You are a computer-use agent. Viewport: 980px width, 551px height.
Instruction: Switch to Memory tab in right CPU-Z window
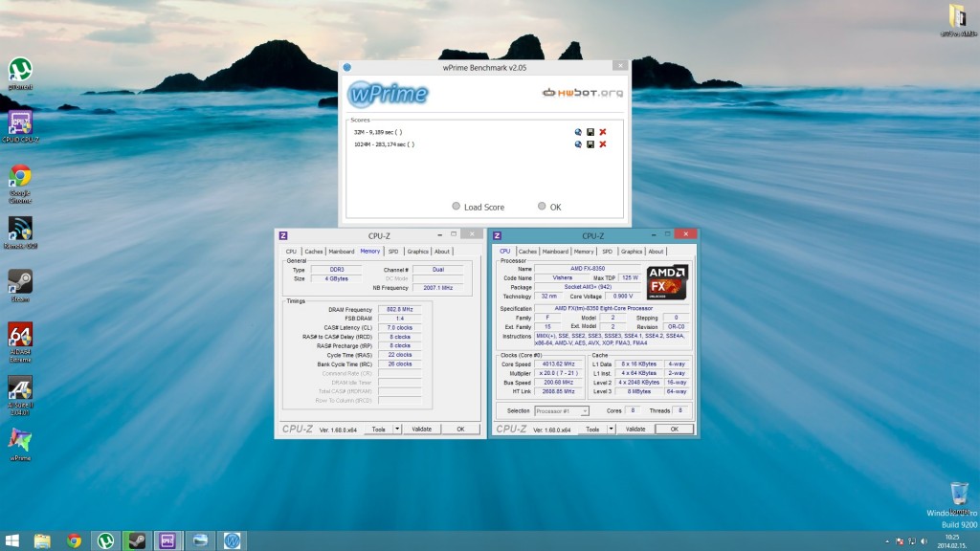(x=584, y=252)
